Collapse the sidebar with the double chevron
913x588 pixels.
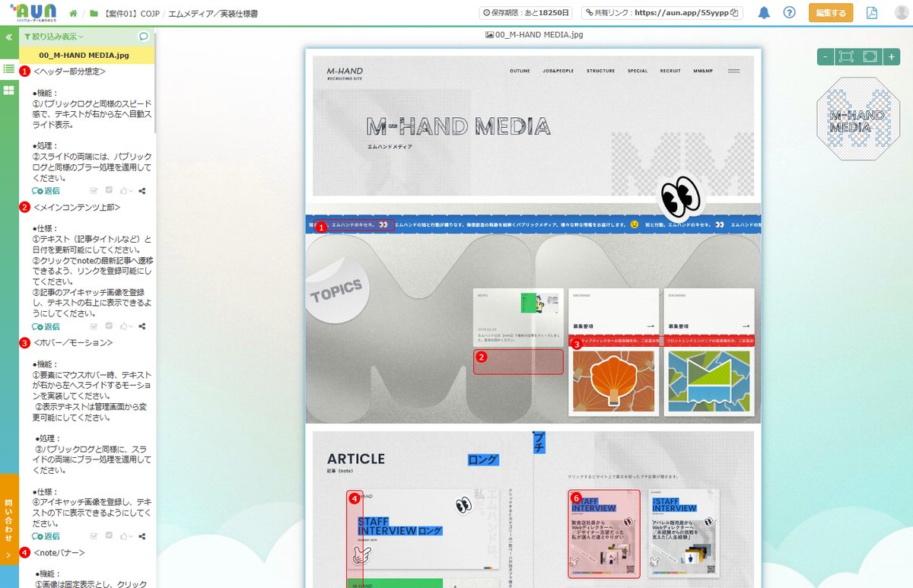(x=8, y=37)
